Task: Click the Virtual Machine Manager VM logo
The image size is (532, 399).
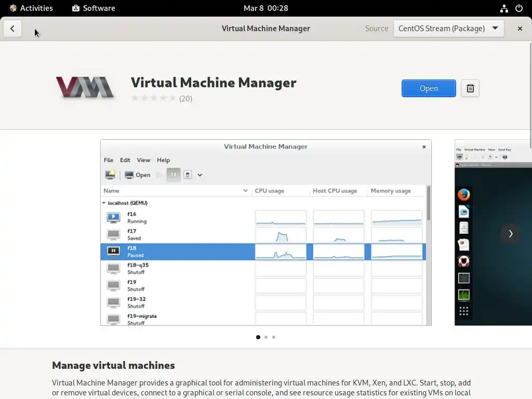Action: pos(85,87)
